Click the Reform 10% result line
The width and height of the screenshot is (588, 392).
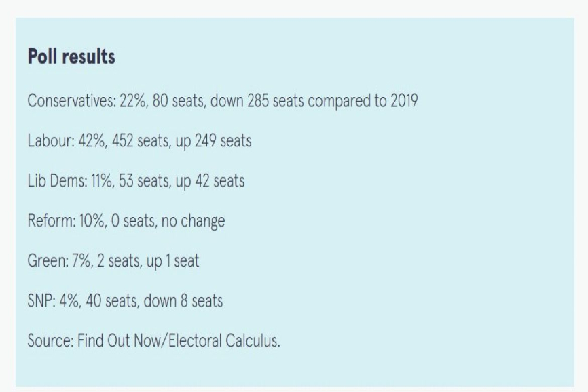126,221
